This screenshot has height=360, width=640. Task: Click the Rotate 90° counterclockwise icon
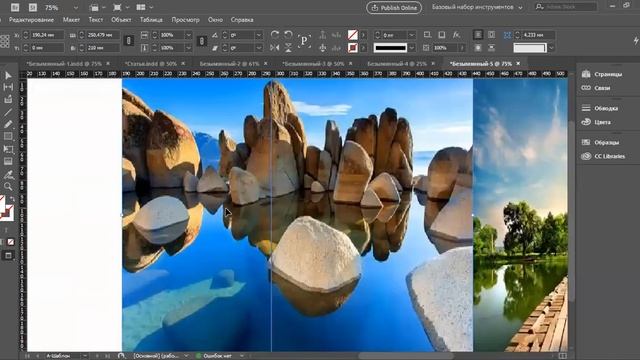(288, 35)
